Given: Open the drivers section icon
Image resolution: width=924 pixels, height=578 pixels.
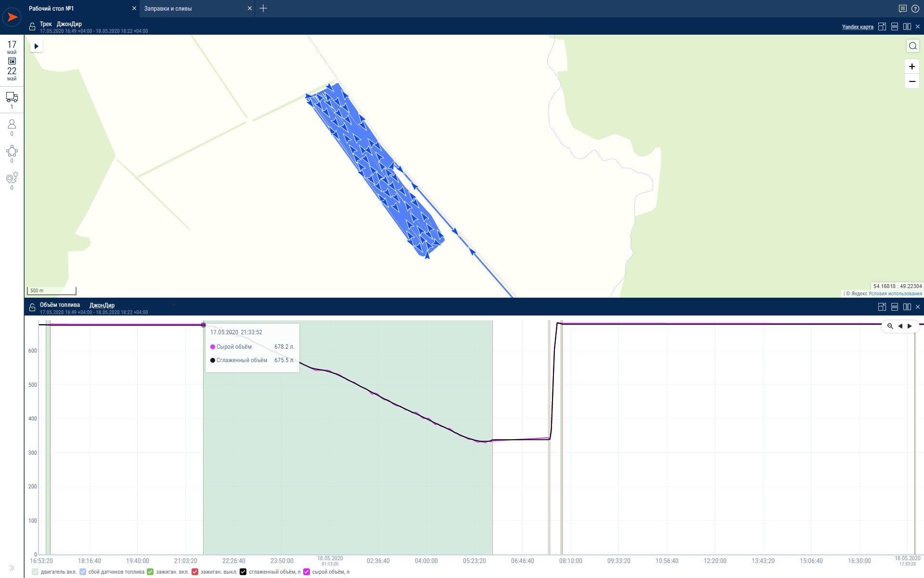Looking at the screenshot, I should coord(12,125).
